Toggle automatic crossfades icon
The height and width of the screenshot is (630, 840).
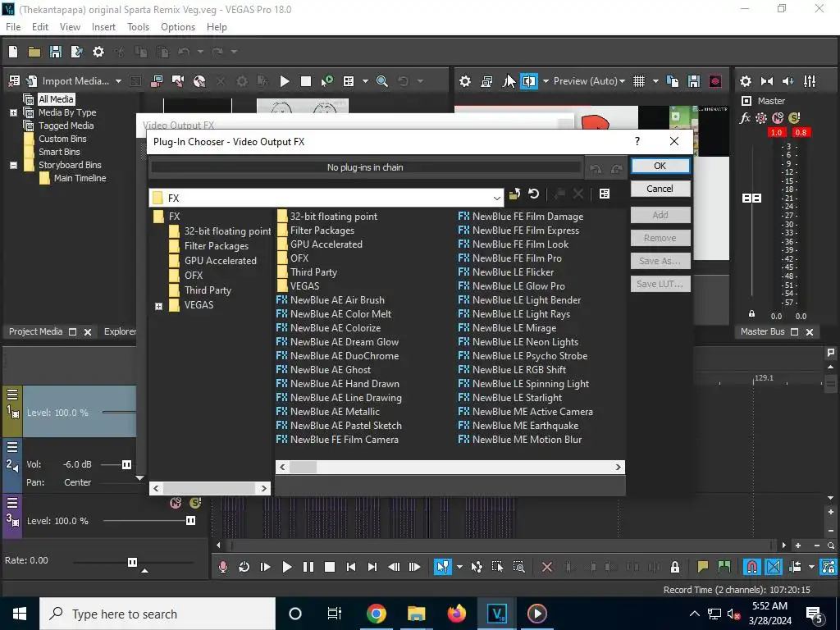[x=774, y=567]
